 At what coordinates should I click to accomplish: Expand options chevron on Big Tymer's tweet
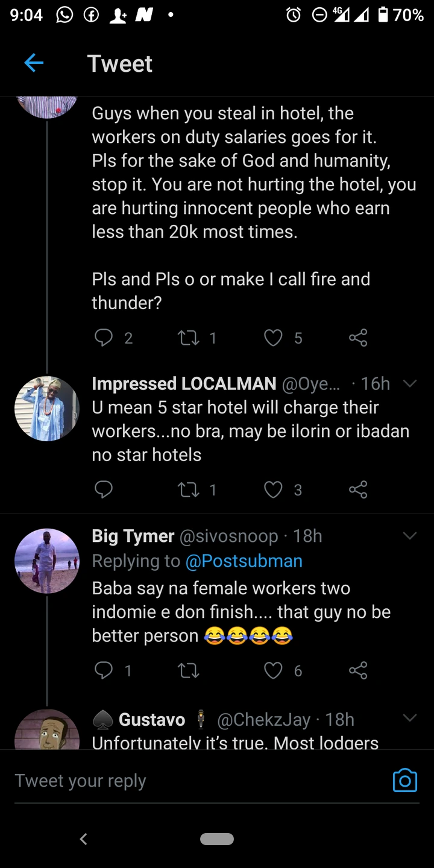410,536
